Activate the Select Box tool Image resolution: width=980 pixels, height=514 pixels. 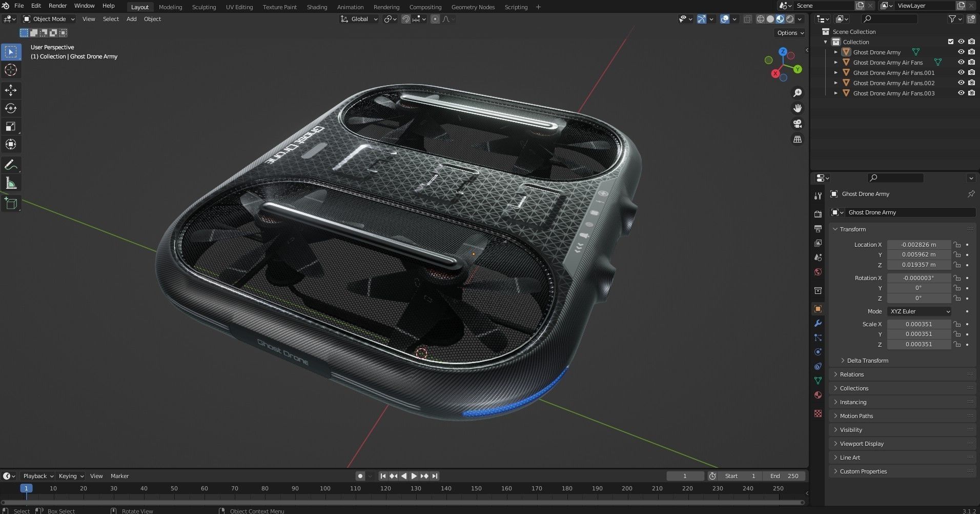[x=11, y=52]
